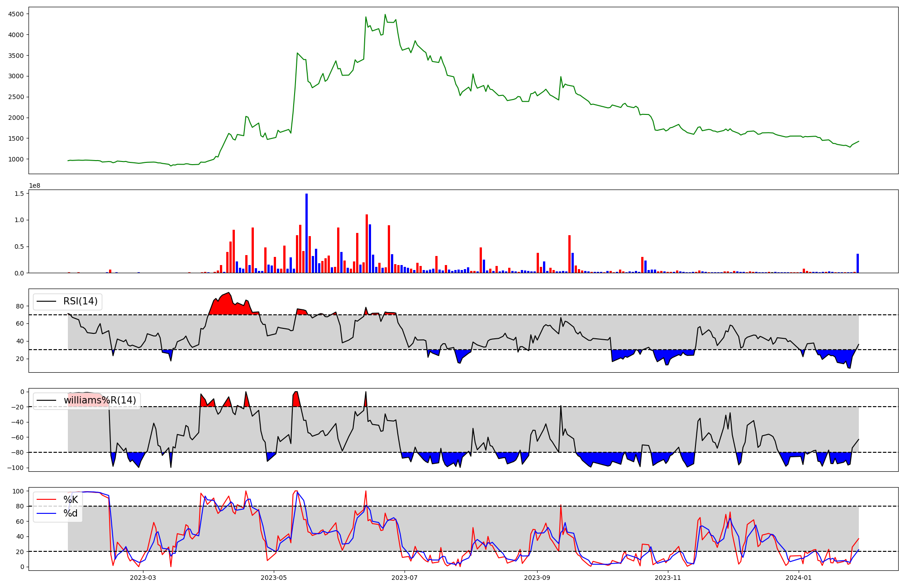This screenshot has width=905, height=588.
Task: Click the %d legend entry
Action: click(x=71, y=513)
